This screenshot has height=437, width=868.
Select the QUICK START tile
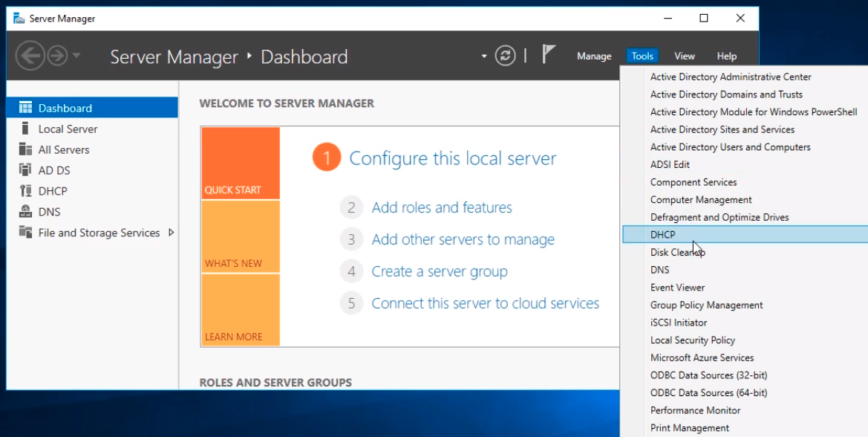coord(240,163)
